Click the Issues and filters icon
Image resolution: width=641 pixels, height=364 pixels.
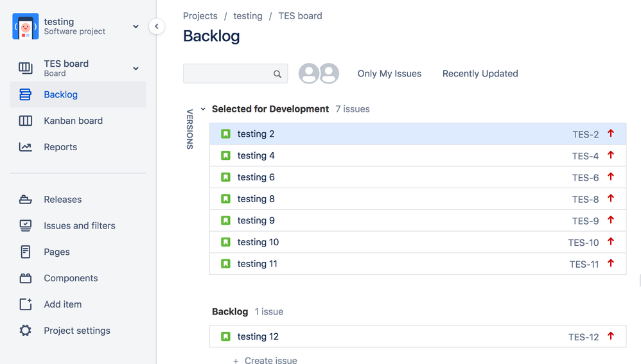25,225
